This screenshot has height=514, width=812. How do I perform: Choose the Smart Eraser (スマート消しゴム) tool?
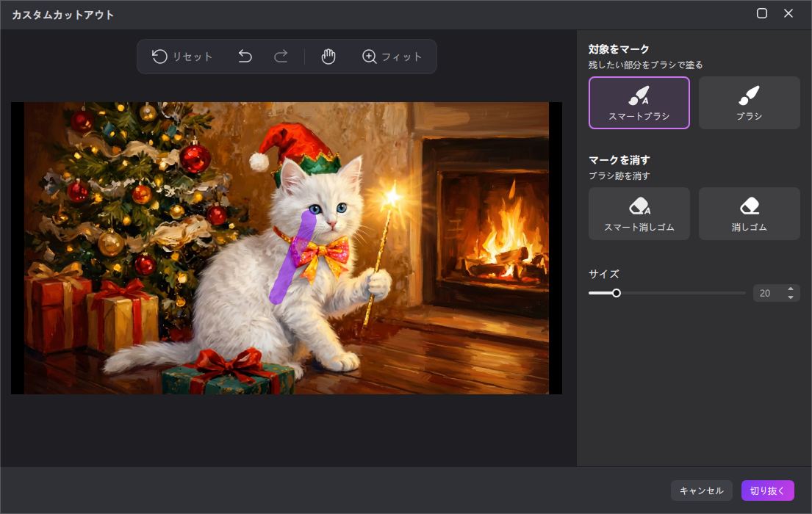[639, 214]
